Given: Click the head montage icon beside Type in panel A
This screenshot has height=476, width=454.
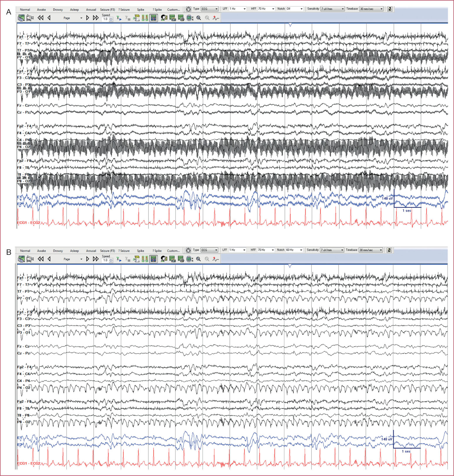Looking at the screenshot, I should [x=188, y=9].
